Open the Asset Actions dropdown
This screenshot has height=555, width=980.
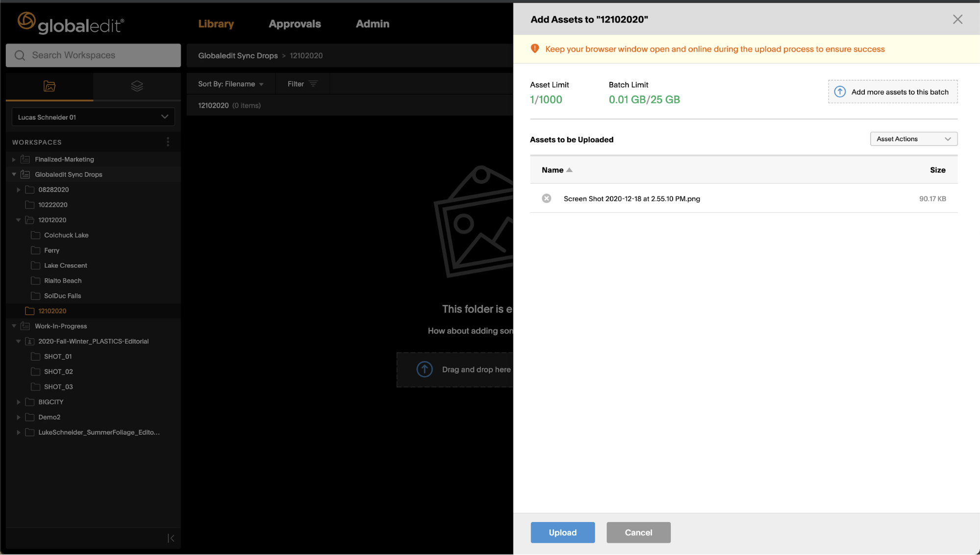(914, 139)
